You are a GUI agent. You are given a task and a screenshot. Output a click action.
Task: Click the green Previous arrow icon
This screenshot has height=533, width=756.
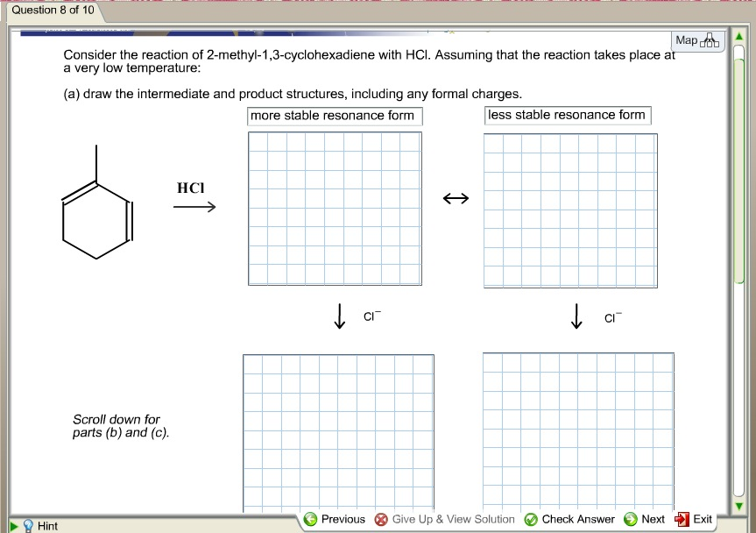pyautogui.click(x=310, y=519)
